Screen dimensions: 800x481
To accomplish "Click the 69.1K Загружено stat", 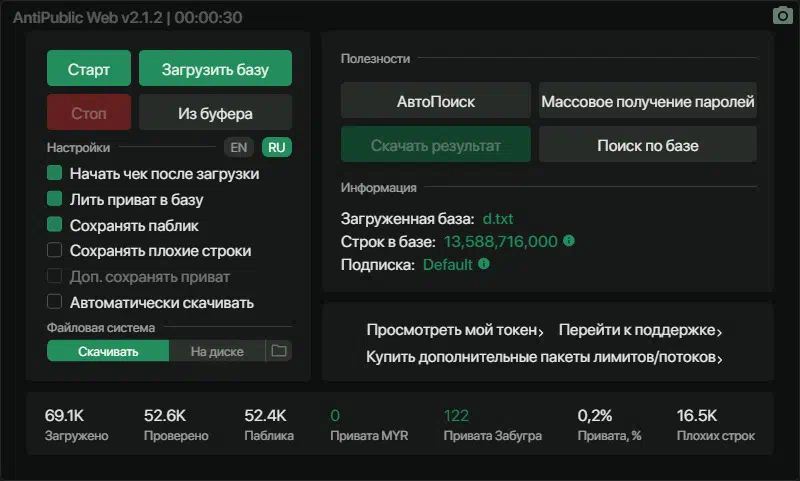I will point(77,424).
